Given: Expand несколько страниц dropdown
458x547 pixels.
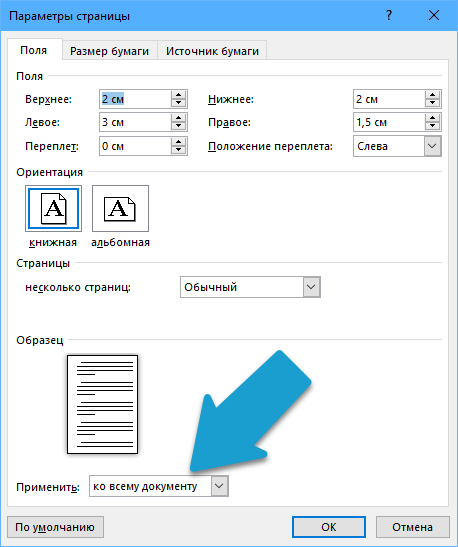Looking at the screenshot, I should [x=311, y=287].
